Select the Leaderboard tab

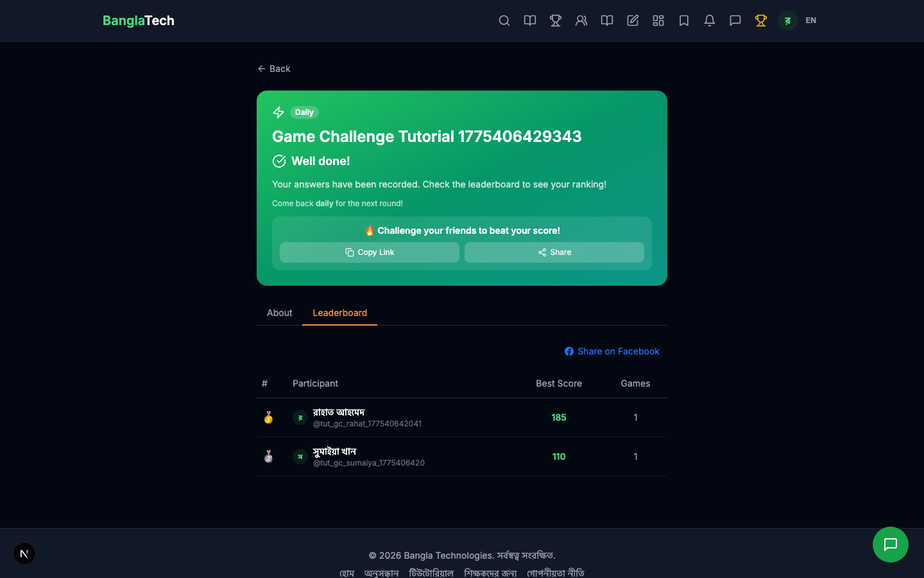tap(339, 313)
